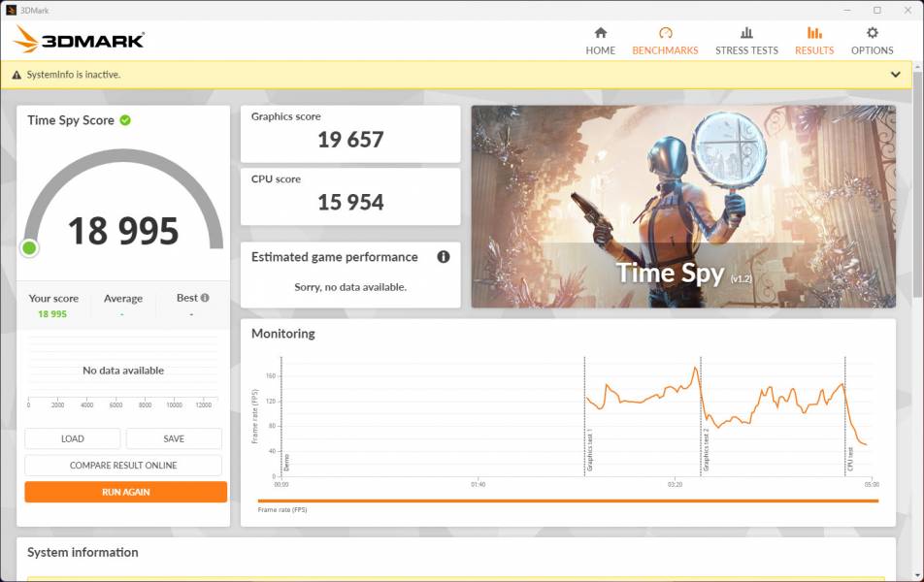Click the Frame rate (FPS) legend bar
Screen dimensions: 924x582
click(x=568, y=501)
